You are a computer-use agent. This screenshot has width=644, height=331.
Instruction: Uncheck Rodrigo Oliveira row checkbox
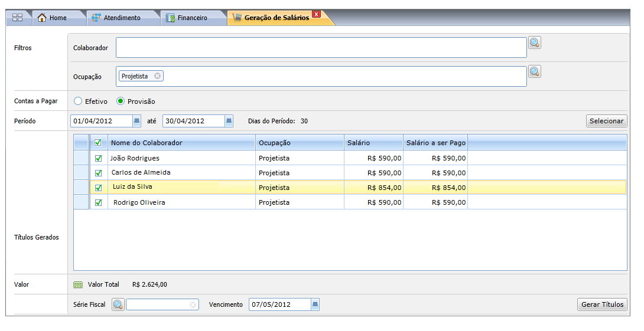point(98,202)
